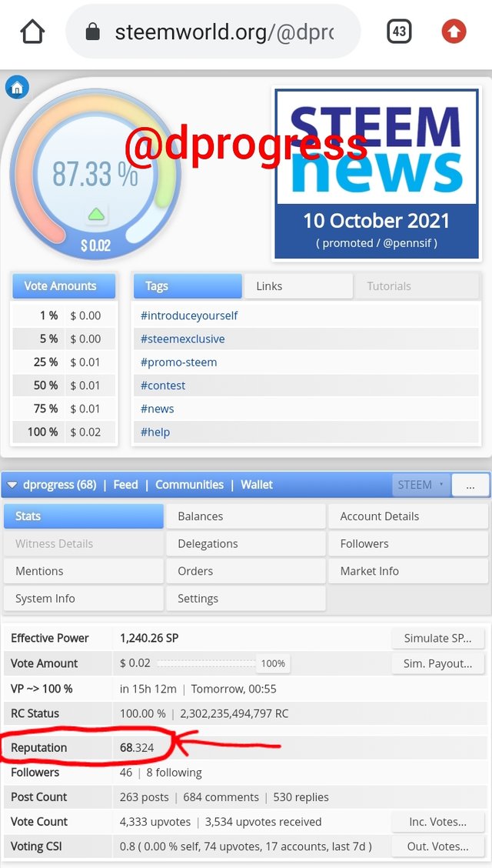Select the Stats tab
The height and width of the screenshot is (868, 492).
[x=84, y=516]
